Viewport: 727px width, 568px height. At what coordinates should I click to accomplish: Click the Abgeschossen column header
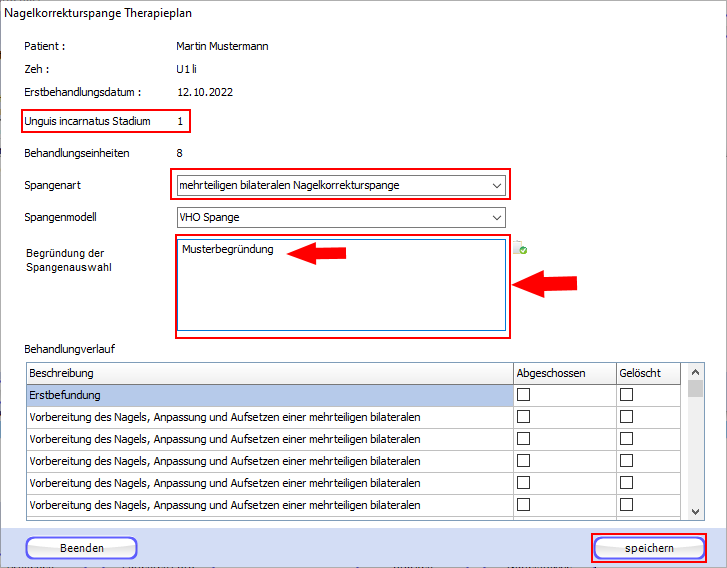pos(563,373)
